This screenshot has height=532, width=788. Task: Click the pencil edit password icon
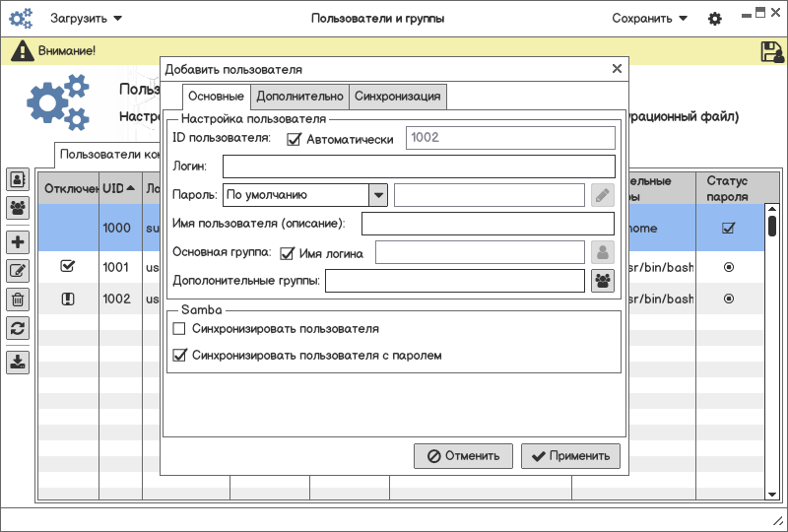603,195
